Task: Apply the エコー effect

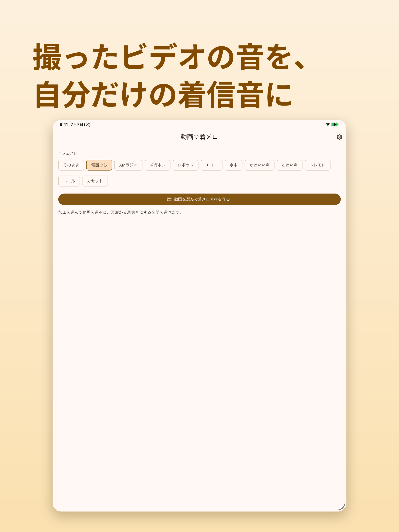Action: point(211,165)
